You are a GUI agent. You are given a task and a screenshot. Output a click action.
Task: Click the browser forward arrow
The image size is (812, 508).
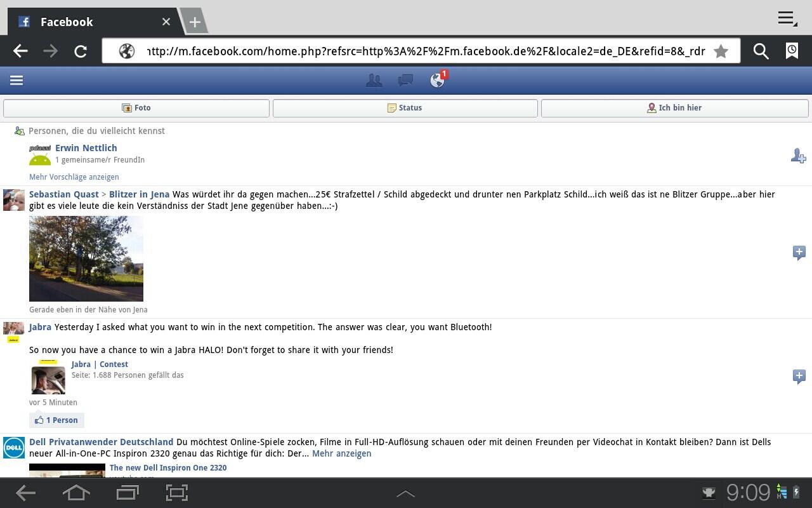[x=50, y=51]
